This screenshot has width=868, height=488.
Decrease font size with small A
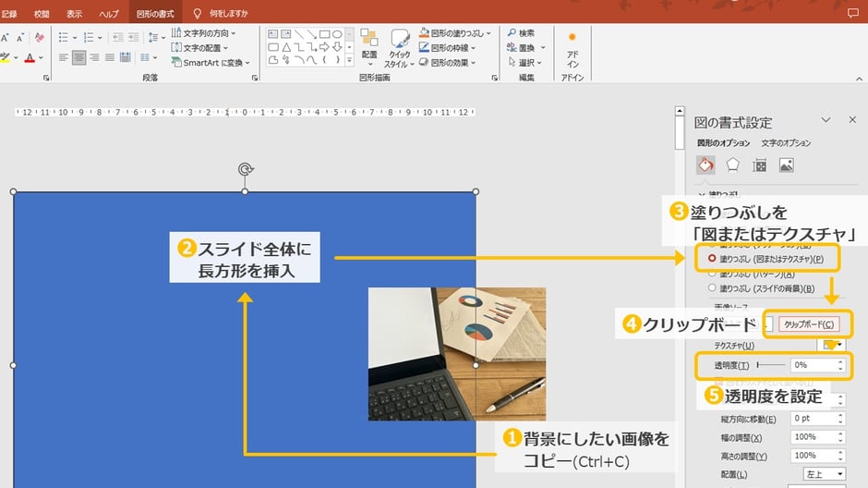click(x=20, y=38)
